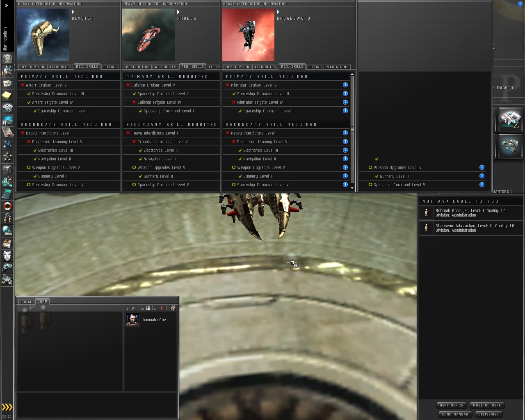Screen dimensions: 525x420
Task: Open the blue market screen icon
Action: 7,120
